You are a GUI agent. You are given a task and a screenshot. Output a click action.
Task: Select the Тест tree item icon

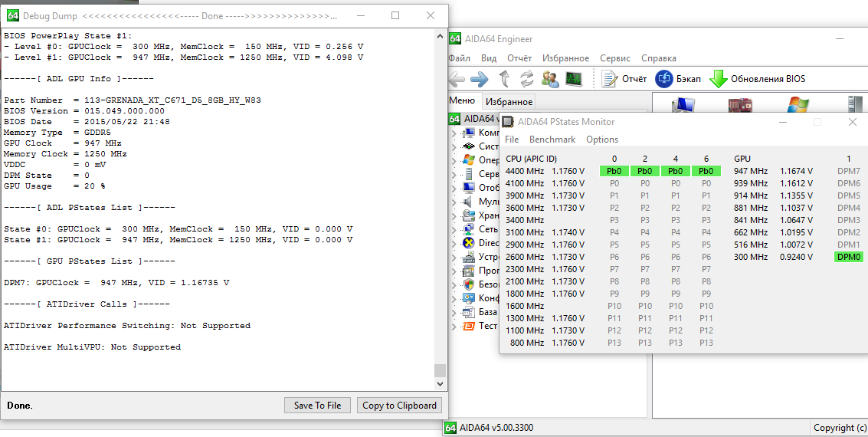(x=469, y=327)
